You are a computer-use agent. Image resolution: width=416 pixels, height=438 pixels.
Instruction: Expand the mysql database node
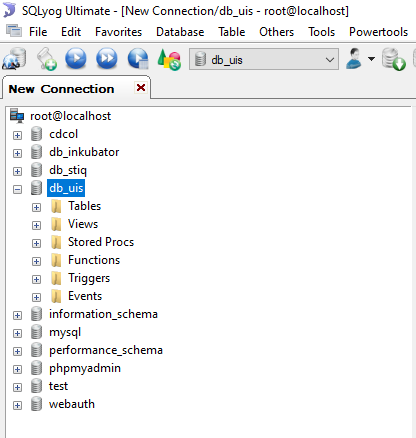[x=17, y=333]
